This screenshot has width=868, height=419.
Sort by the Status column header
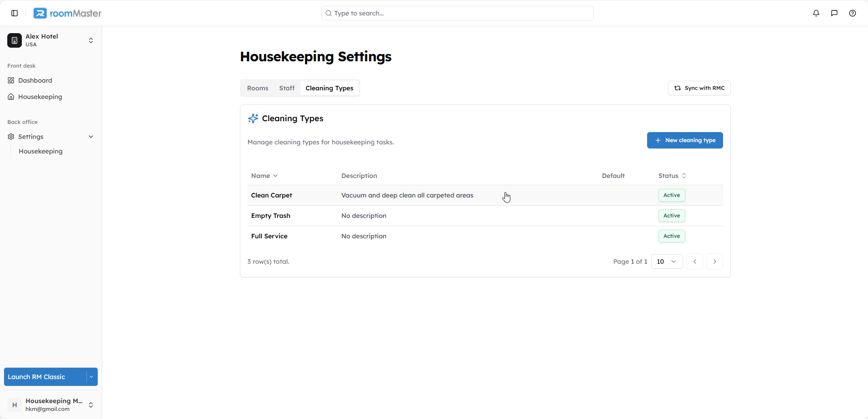(x=672, y=176)
